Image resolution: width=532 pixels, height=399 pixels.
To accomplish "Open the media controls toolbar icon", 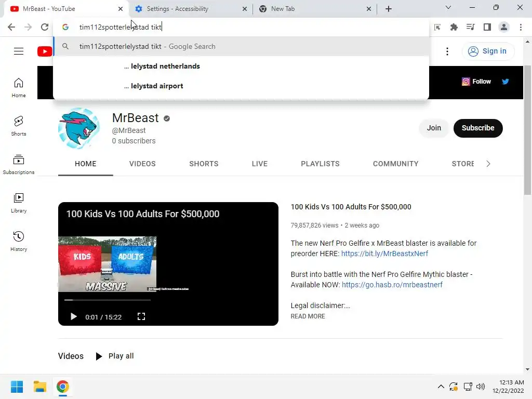I will pos(470,27).
